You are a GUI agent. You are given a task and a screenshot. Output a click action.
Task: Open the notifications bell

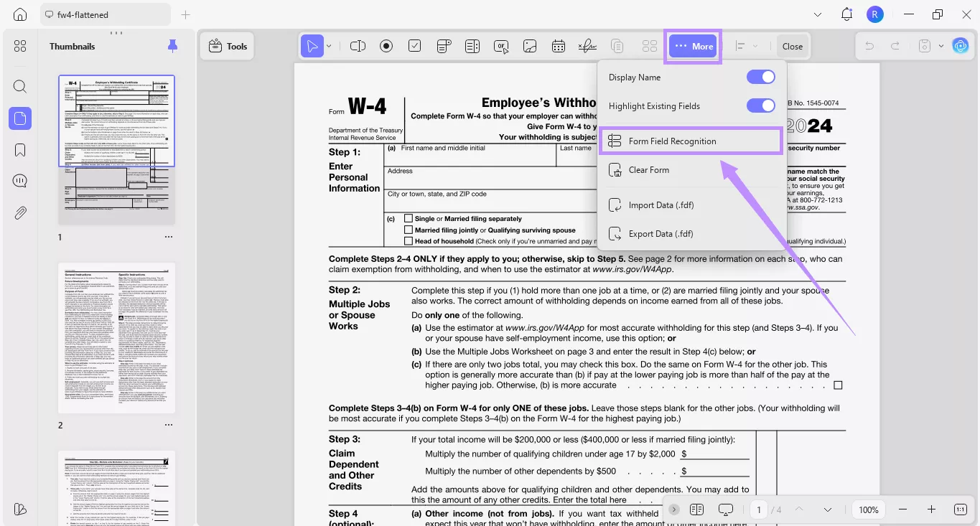(x=847, y=14)
